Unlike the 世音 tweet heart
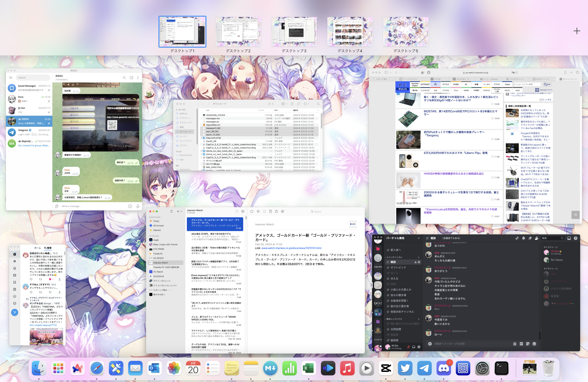 [x=50, y=279]
